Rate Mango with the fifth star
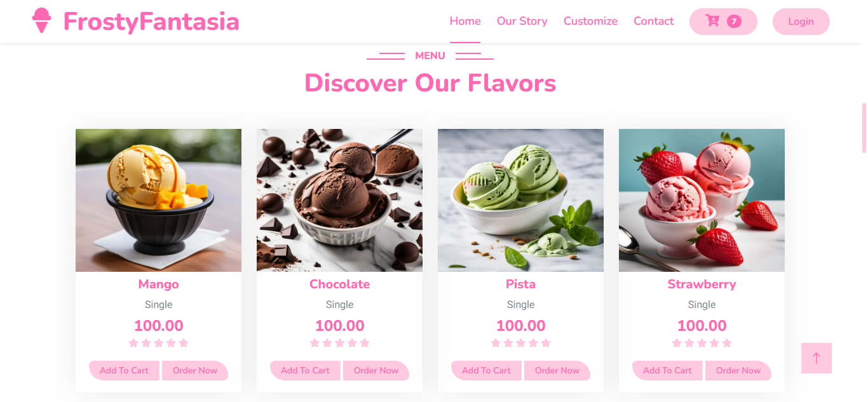868x402 pixels. (184, 343)
